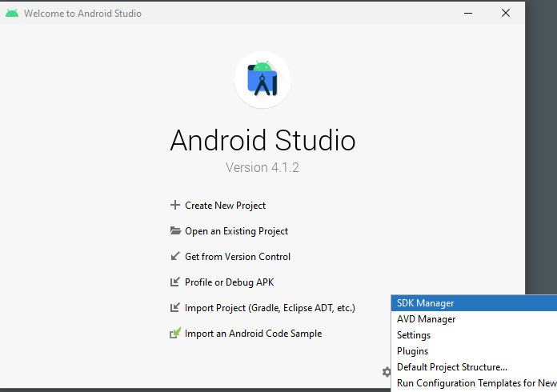The width and height of the screenshot is (557, 392).
Task: Click the arrow icon beside Get from Version Control
Action: (175, 256)
